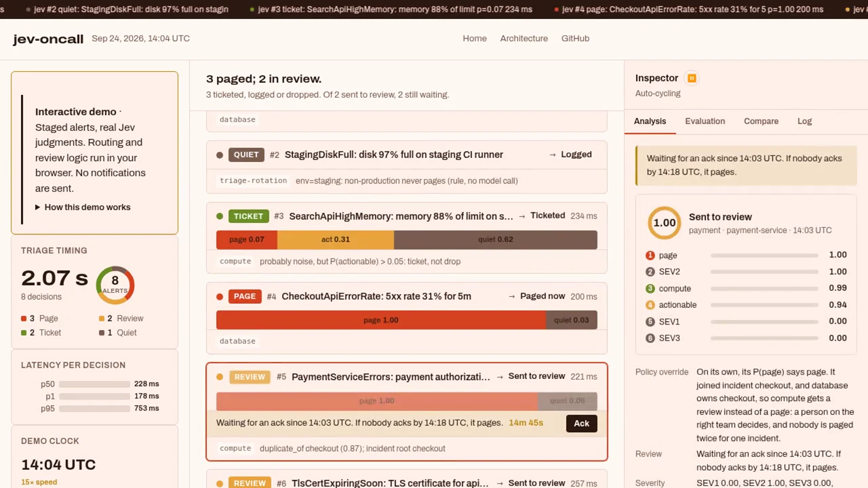
Task: Open the Log tab
Action: 804,121
